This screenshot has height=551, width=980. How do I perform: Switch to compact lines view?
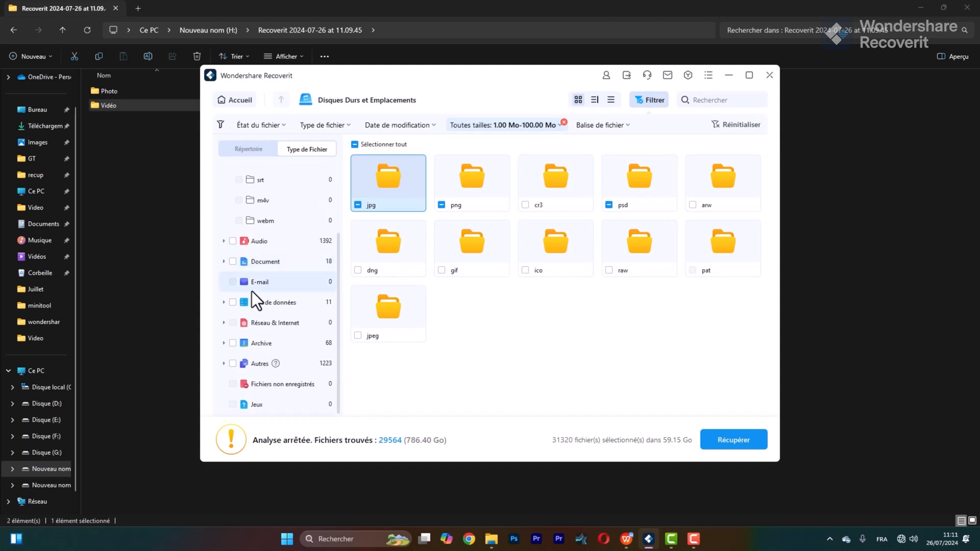(x=611, y=99)
